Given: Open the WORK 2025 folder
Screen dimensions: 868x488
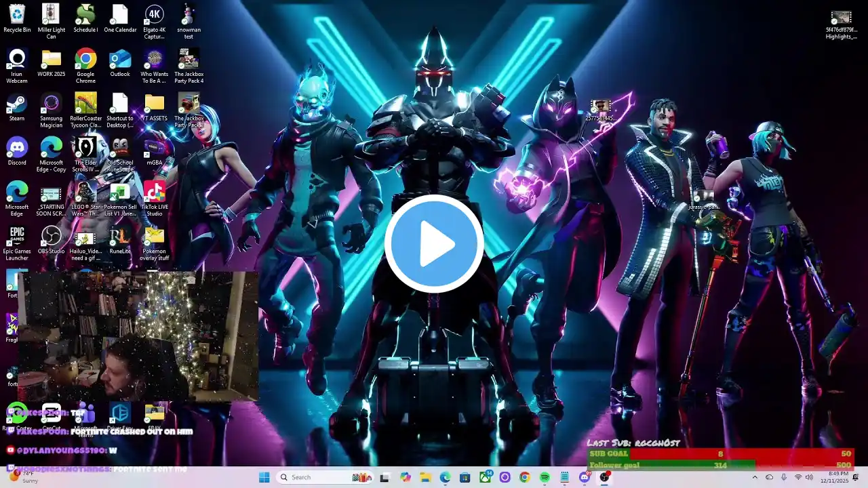Looking at the screenshot, I should (x=52, y=62).
